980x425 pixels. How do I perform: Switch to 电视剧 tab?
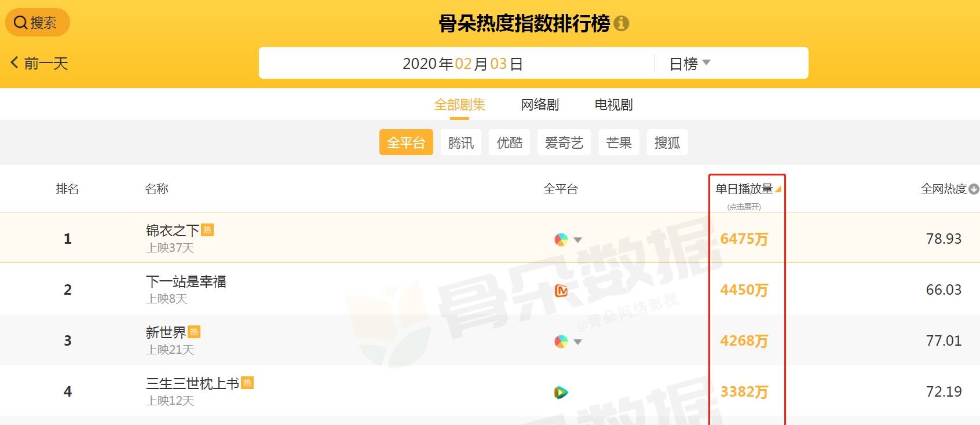pos(613,105)
